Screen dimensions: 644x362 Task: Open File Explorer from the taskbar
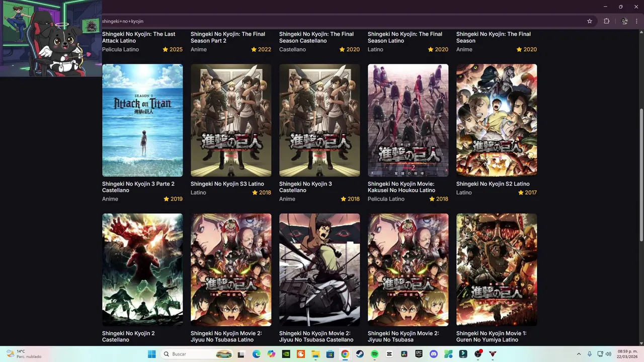[x=315, y=354]
